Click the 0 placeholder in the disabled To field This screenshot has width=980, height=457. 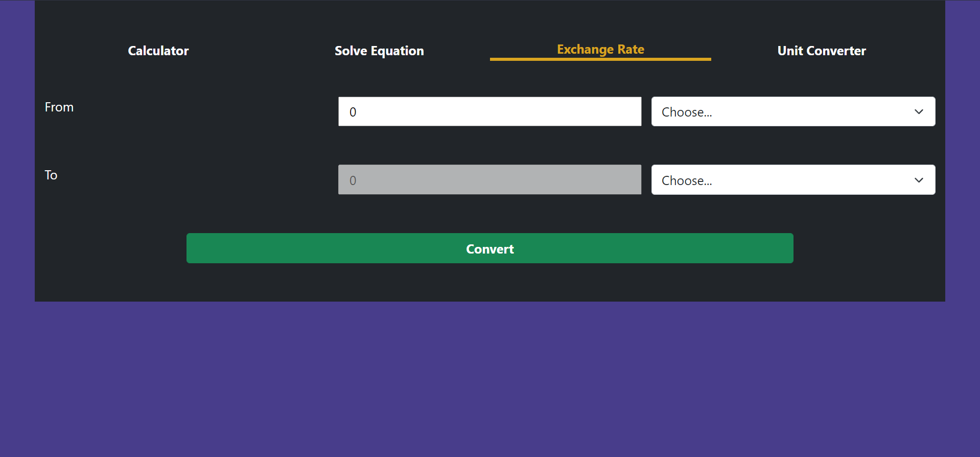353,180
